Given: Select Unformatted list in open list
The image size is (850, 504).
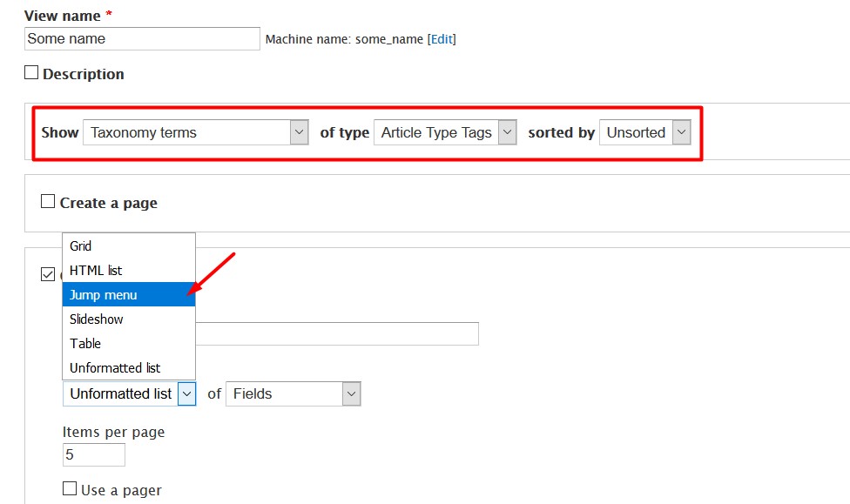Looking at the screenshot, I should coord(129,368).
